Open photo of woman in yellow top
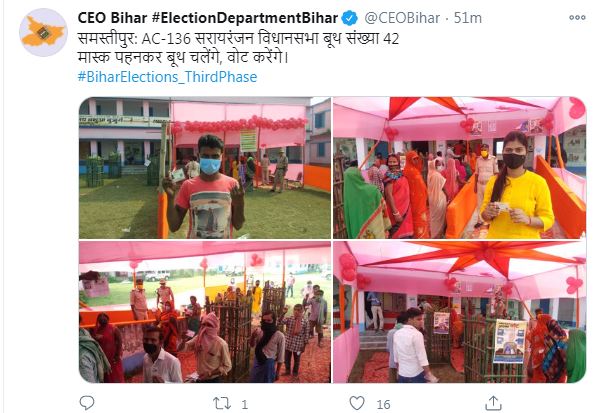 [x=460, y=168]
